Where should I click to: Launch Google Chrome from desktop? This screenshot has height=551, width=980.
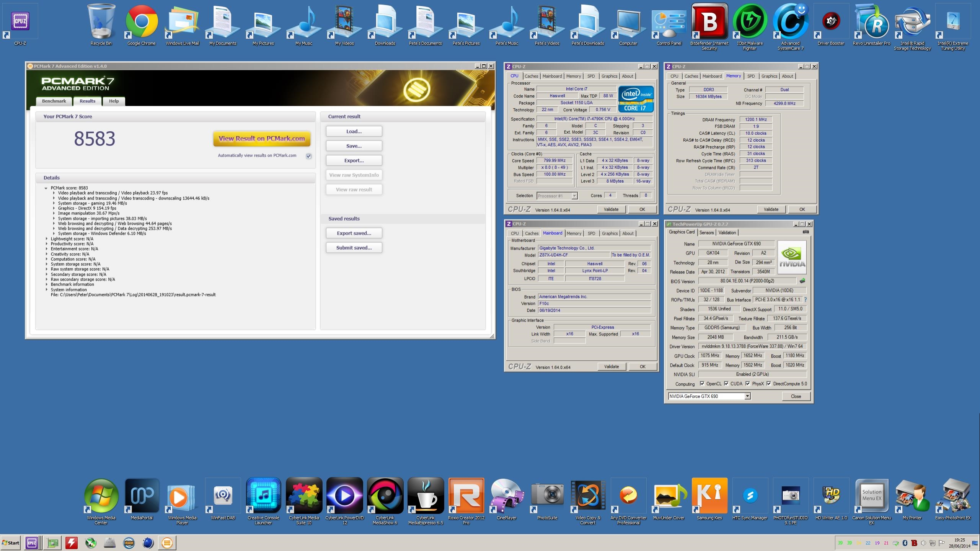click(142, 24)
